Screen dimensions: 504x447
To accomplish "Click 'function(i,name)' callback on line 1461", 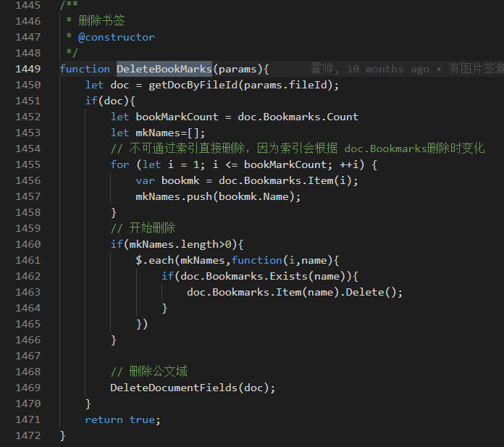I will pos(282,260).
